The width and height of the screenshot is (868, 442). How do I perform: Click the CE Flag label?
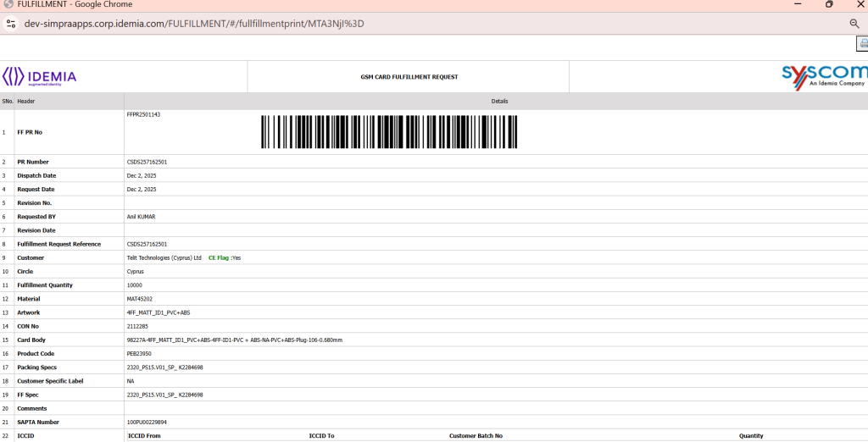219,257
